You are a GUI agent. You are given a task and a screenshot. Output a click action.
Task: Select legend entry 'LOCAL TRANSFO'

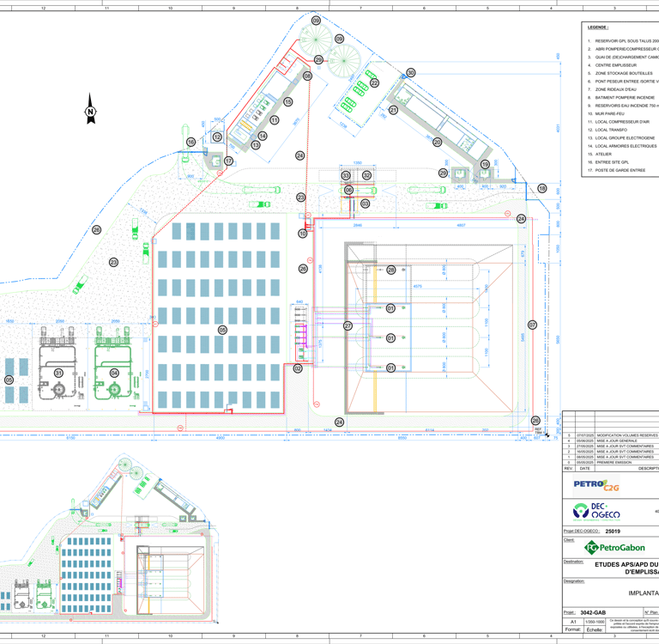tap(608, 130)
